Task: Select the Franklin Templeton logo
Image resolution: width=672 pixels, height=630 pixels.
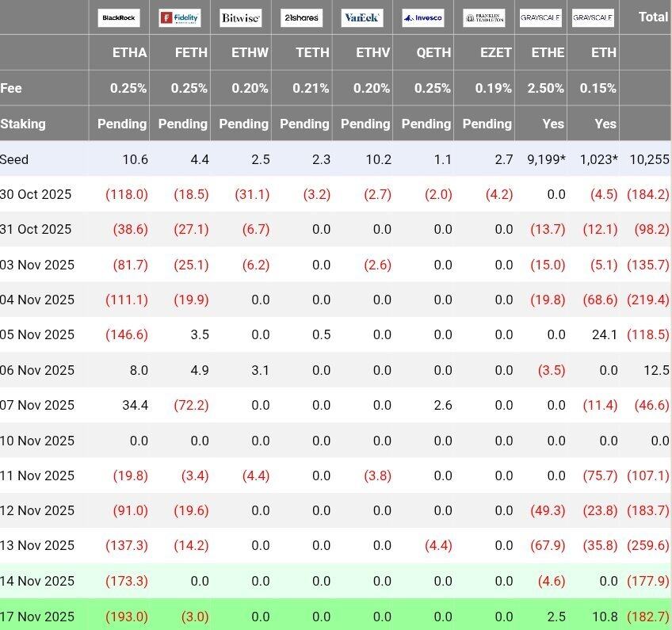Action: [484, 17]
